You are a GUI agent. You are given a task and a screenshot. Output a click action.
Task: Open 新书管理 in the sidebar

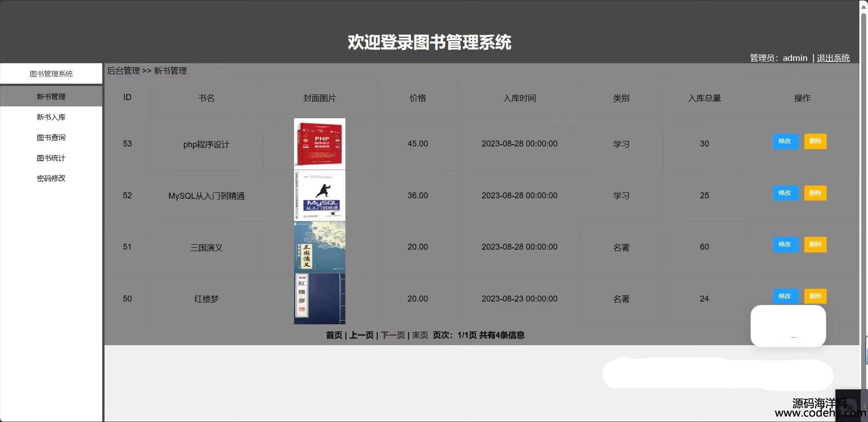coord(51,96)
